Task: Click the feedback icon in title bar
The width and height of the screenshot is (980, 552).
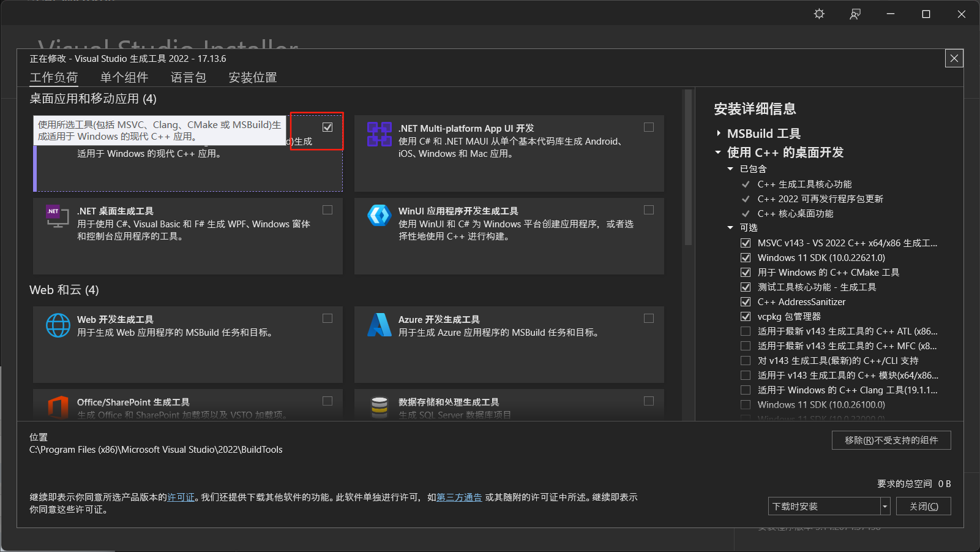Action: (855, 13)
